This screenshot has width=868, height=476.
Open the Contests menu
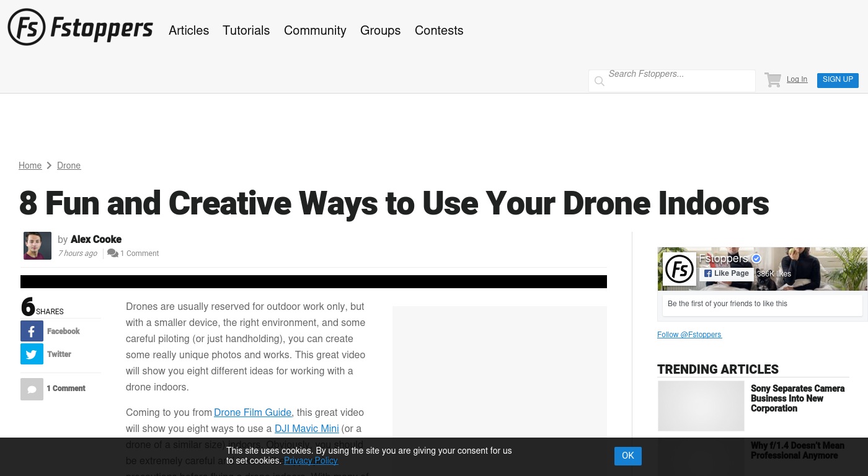point(439,30)
